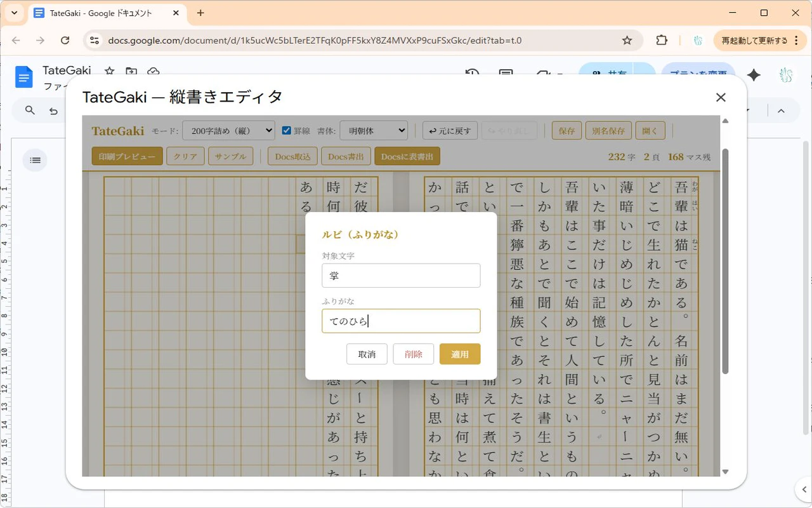Click the クリア button
This screenshot has width=812, height=508.
(185, 156)
